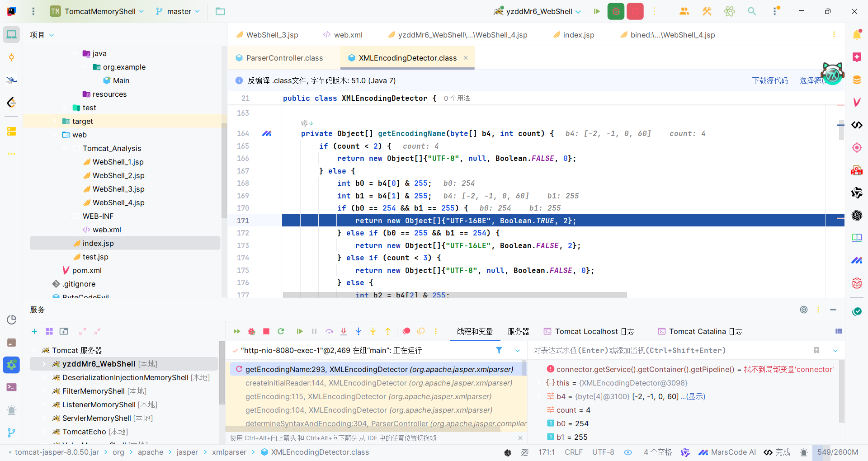Open the 服务器 debugger tab
Screen dimensions: 868x461
(518, 331)
